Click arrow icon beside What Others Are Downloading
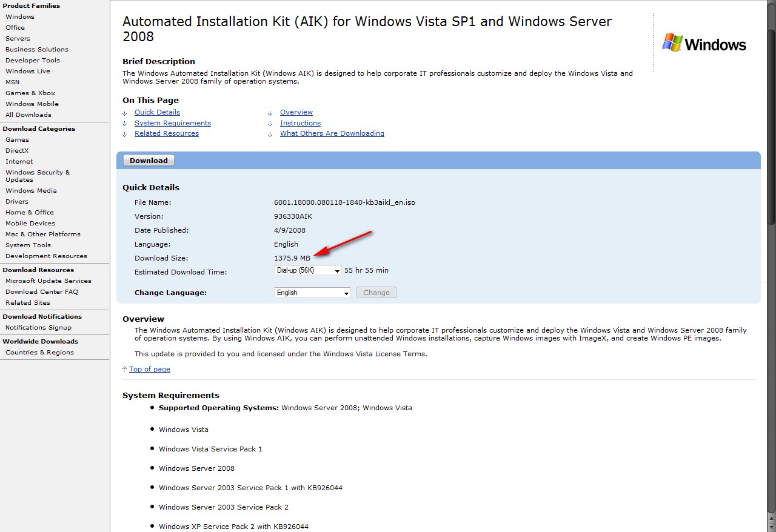The height and width of the screenshot is (532, 776). point(270,134)
